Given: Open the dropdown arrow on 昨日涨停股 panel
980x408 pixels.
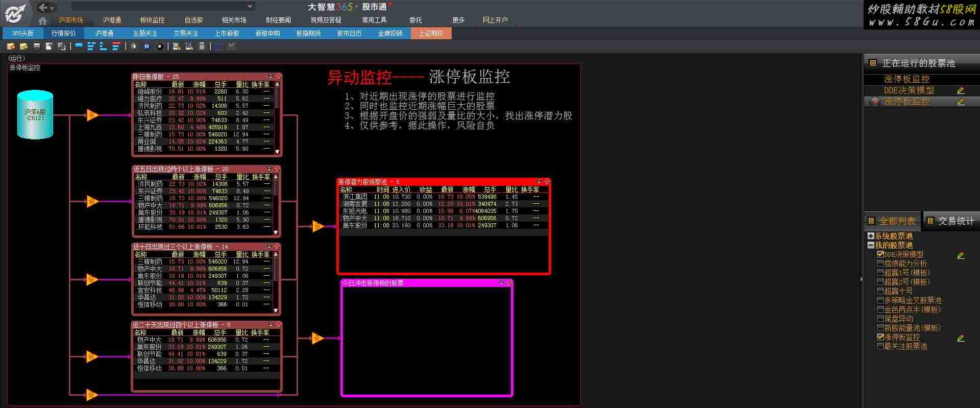Looking at the screenshot, I should coord(271,77).
